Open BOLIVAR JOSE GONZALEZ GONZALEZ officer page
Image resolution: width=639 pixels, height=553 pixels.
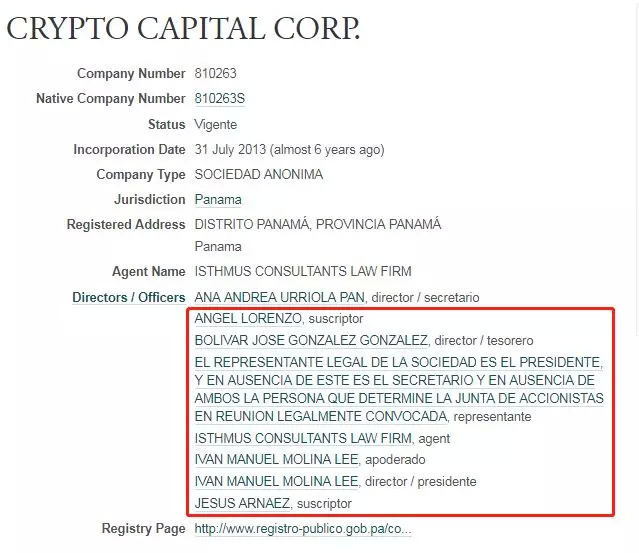tap(311, 340)
